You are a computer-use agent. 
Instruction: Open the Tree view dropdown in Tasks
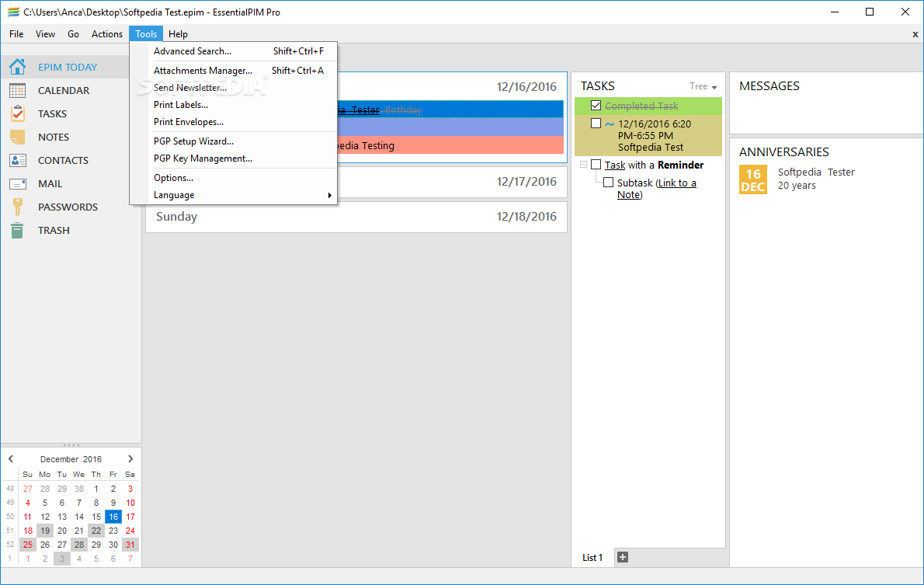pos(703,87)
